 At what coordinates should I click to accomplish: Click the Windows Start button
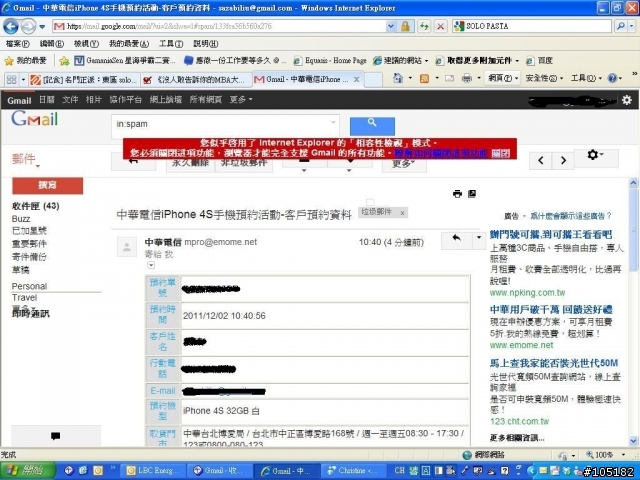(28, 470)
